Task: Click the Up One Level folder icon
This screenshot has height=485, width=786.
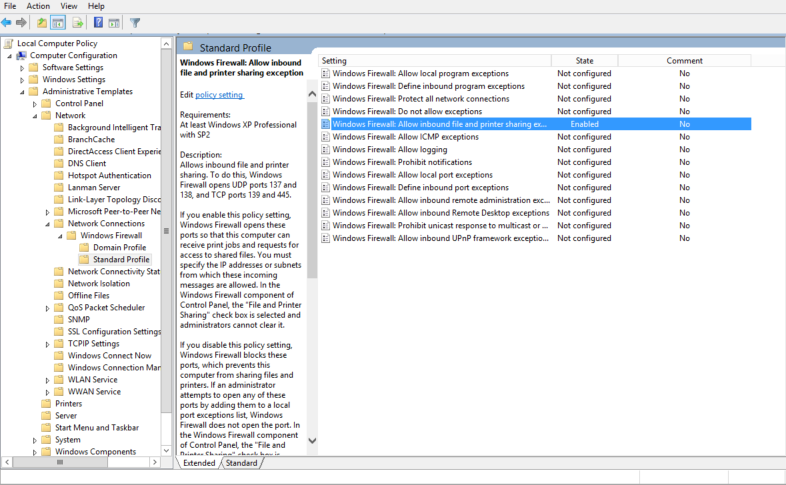Action: (x=42, y=22)
